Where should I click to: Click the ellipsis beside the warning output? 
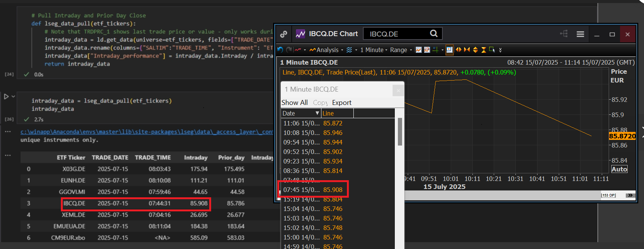(8, 132)
